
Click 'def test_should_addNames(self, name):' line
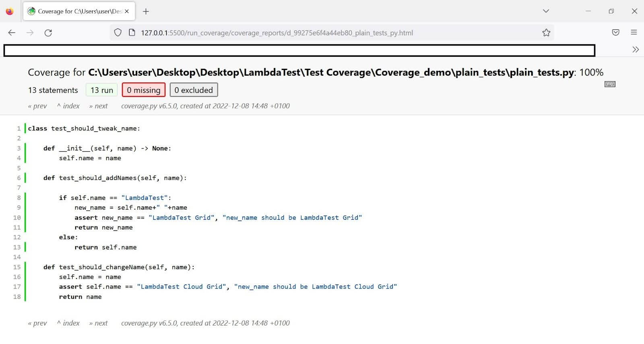115,178
